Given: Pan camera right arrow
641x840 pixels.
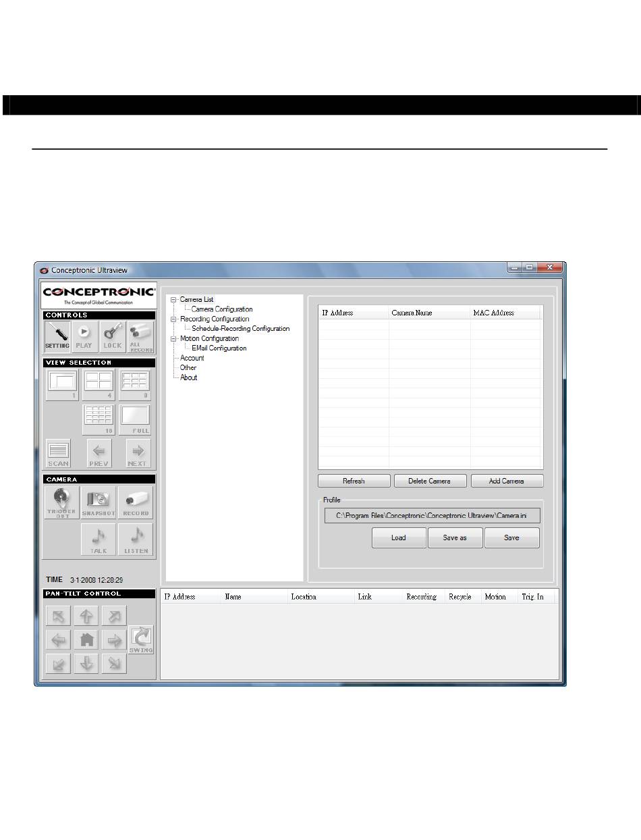Looking at the screenshot, I should pyautogui.click(x=114, y=639).
